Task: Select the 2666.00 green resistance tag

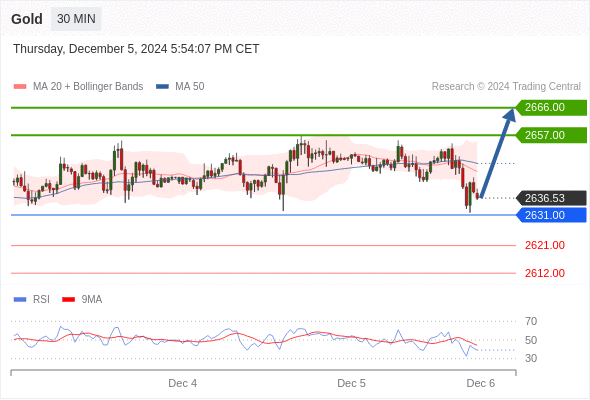Action: pos(551,108)
